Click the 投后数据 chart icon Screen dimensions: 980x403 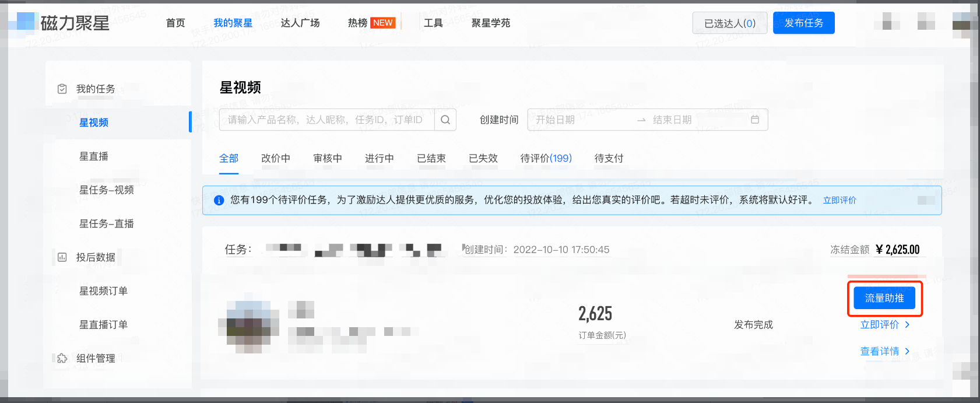tap(62, 257)
